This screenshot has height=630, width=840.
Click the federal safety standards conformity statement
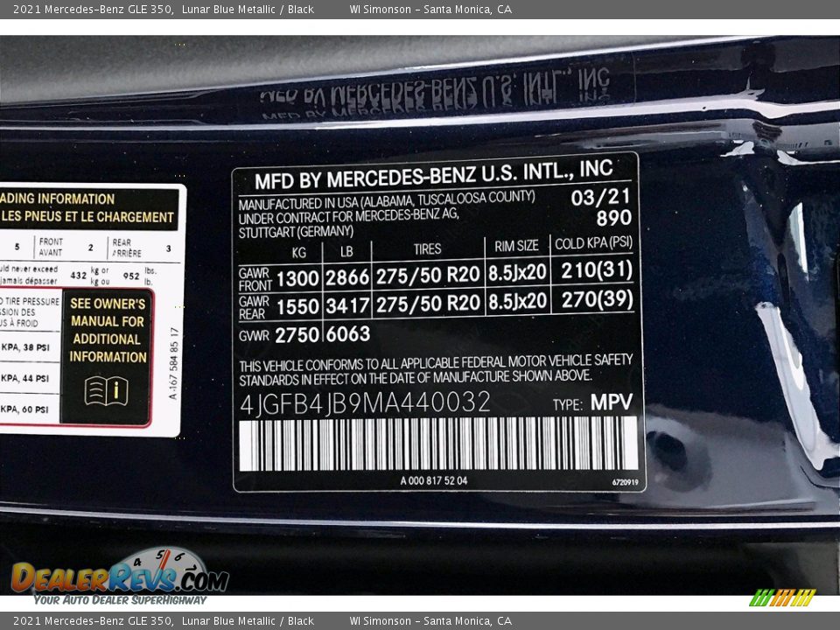436,369
